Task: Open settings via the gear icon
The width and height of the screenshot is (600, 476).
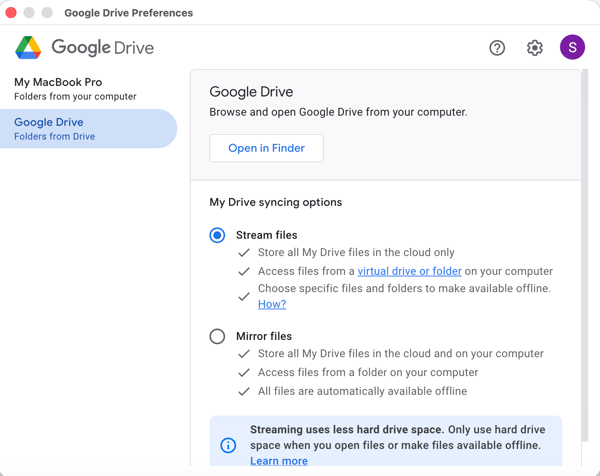Action: pyautogui.click(x=535, y=48)
